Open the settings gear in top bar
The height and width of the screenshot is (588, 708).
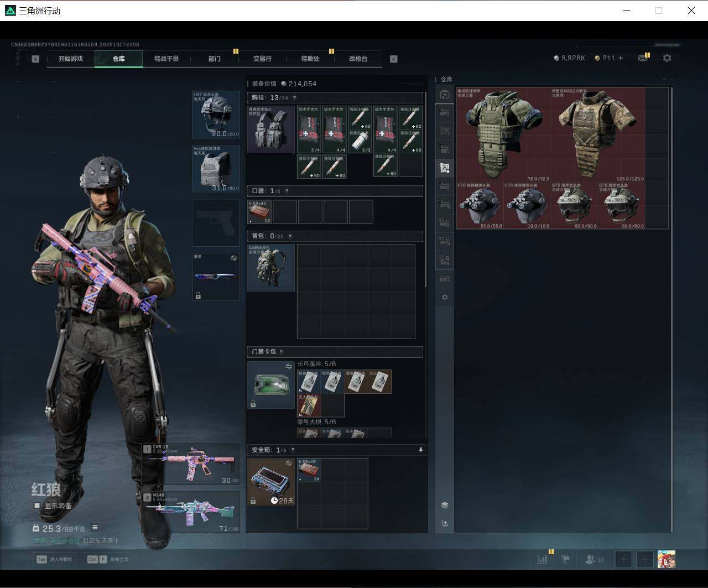[x=667, y=58]
